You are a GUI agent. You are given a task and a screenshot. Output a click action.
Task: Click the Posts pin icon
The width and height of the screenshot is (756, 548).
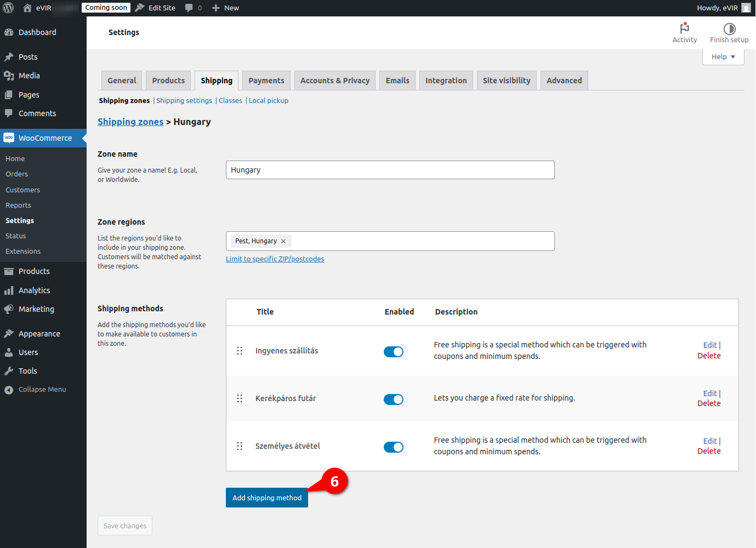click(x=9, y=57)
